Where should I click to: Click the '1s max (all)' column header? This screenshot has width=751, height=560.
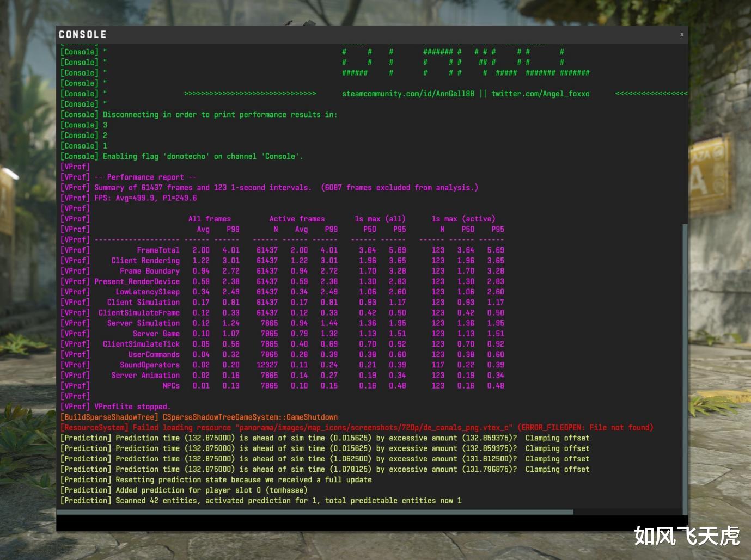click(x=380, y=219)
